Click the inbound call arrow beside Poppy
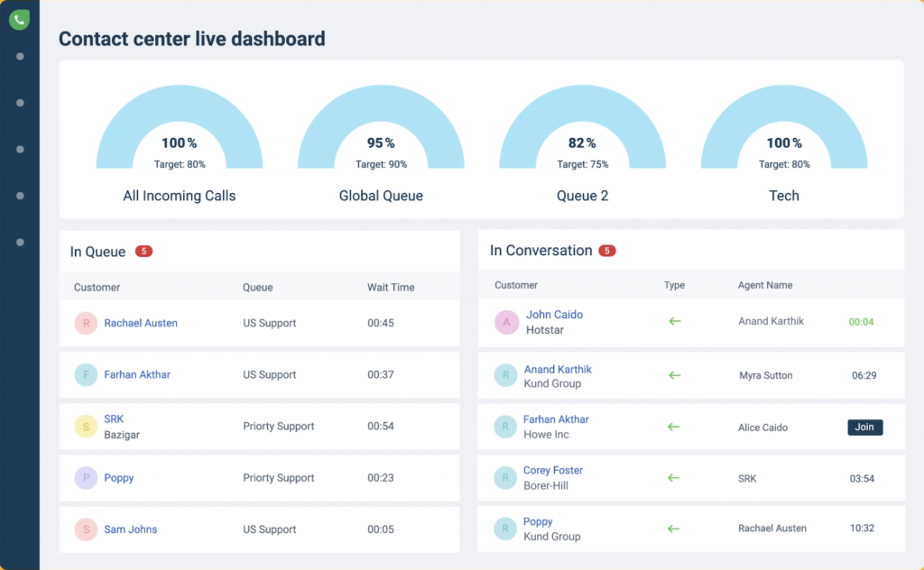Screen dimensions: 924x570 (x=674, y=529)
